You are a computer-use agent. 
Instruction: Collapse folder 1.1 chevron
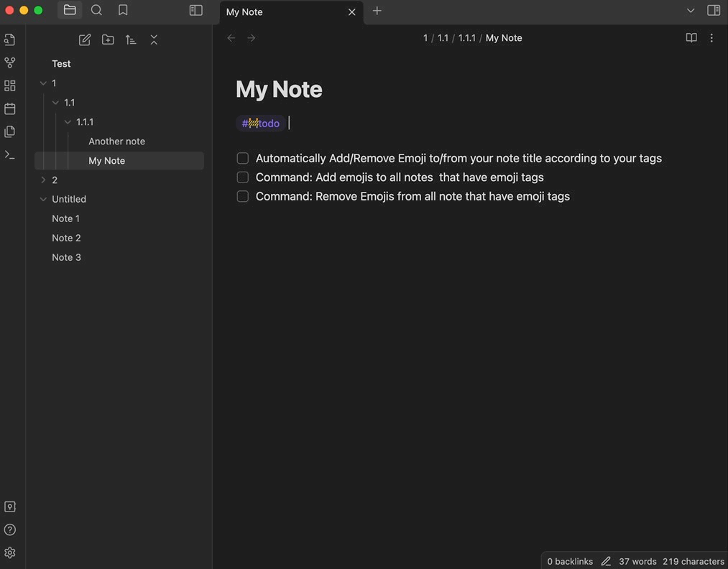[55, 103]
